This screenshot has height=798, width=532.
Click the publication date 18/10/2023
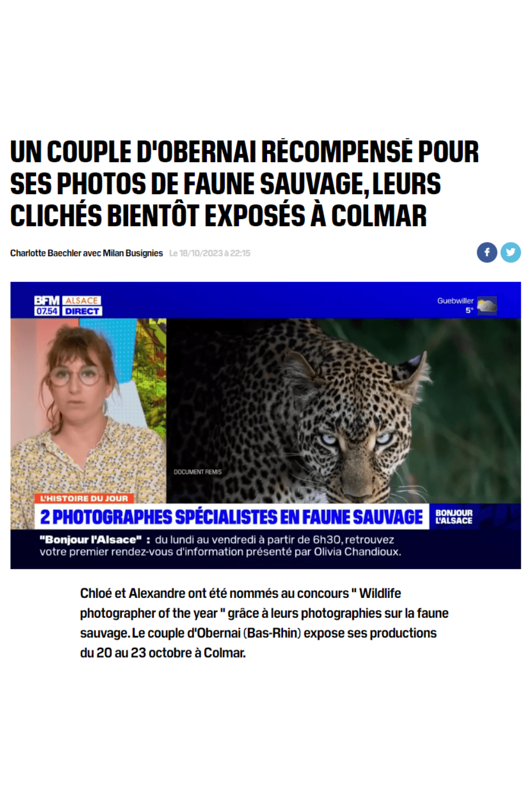pos(210,253)
